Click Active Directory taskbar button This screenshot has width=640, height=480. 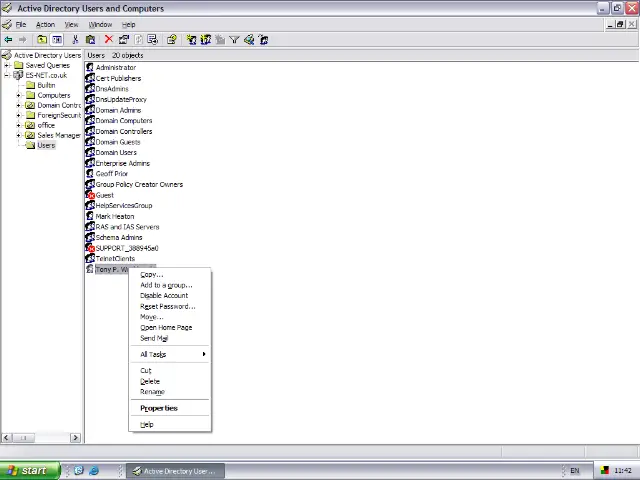coord(176,471)
